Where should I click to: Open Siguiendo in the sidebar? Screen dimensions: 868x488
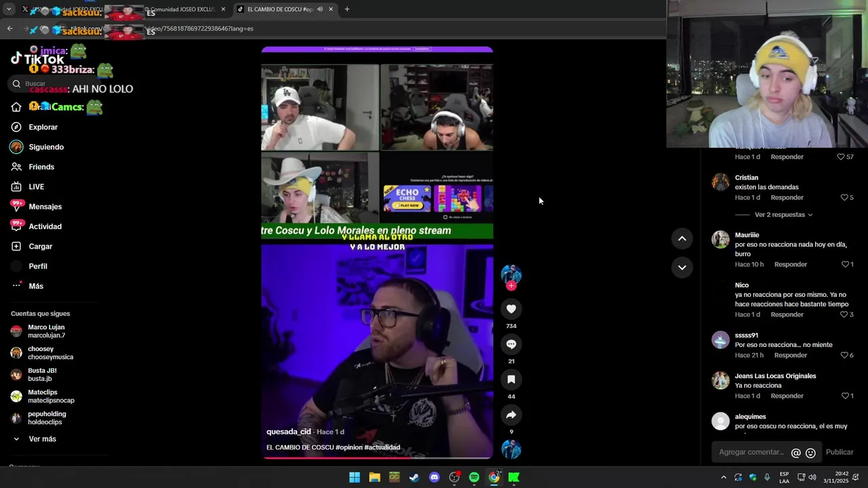pos(46,147)
